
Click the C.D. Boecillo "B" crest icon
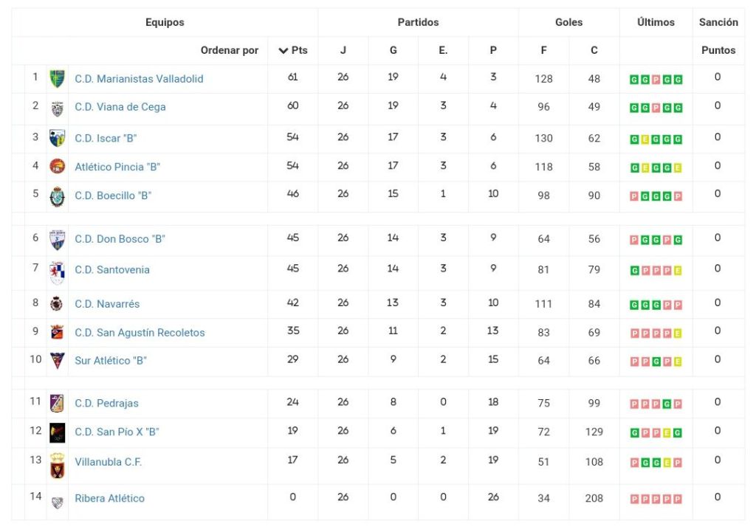[x=57, y=196]
